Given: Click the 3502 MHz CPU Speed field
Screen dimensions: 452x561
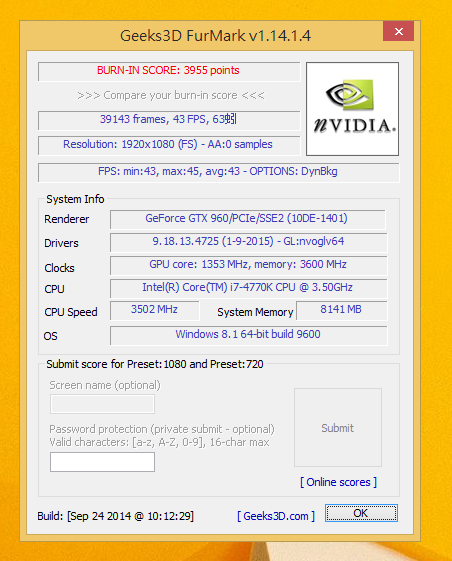Looking at the screenshot, I should (x=155, y=310).
